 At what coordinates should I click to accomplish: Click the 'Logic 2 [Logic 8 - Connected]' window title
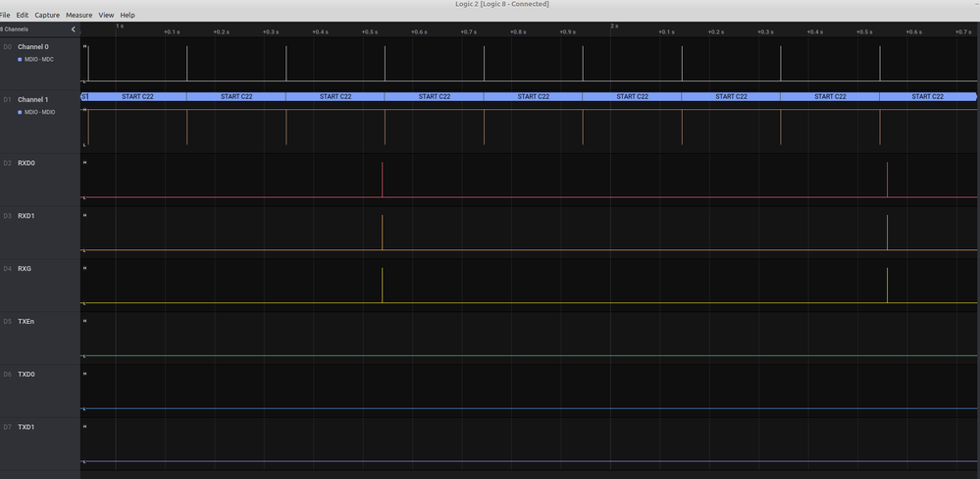click(502, 4)
